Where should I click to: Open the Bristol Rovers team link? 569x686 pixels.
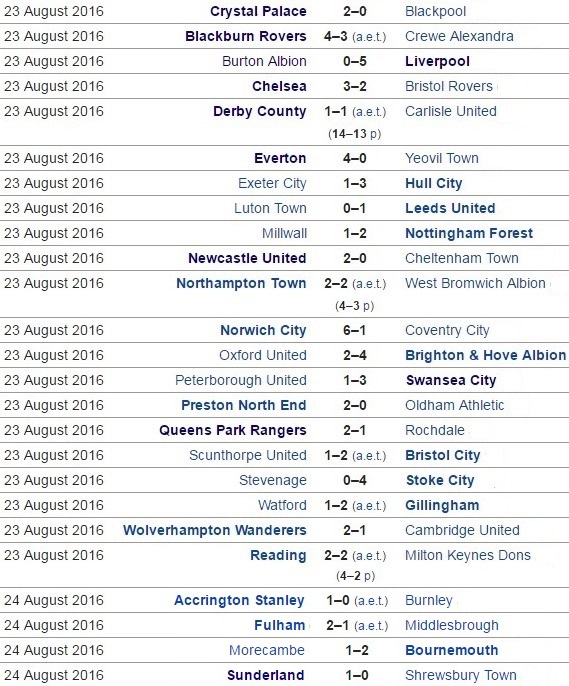coord(449,86)
